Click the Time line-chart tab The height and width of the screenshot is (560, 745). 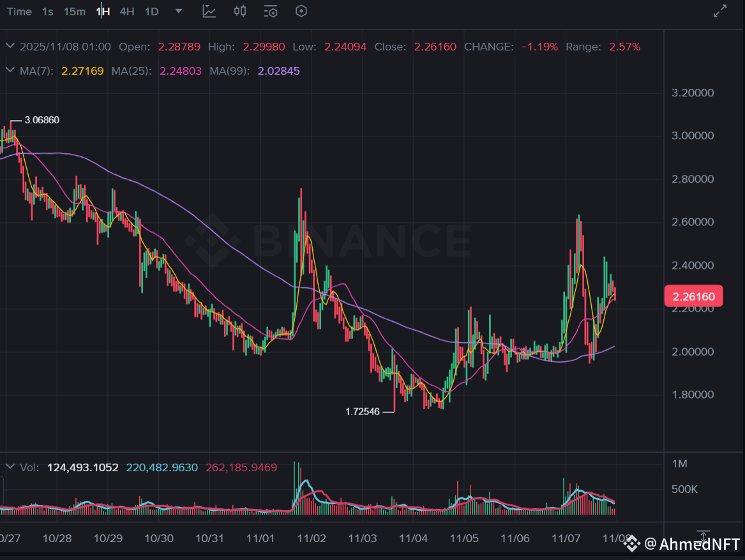click(x=19, y=11)
